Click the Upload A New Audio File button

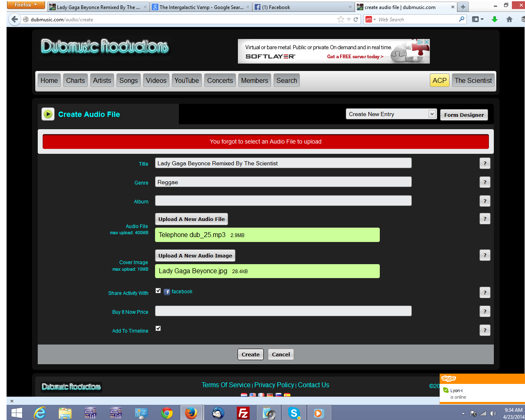[192, 219]
